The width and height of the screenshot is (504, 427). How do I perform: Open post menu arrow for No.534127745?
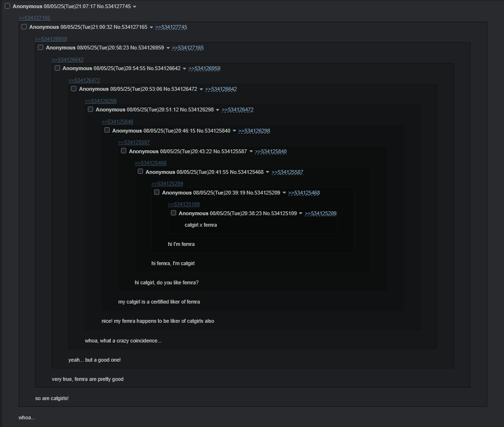point(134,7)
